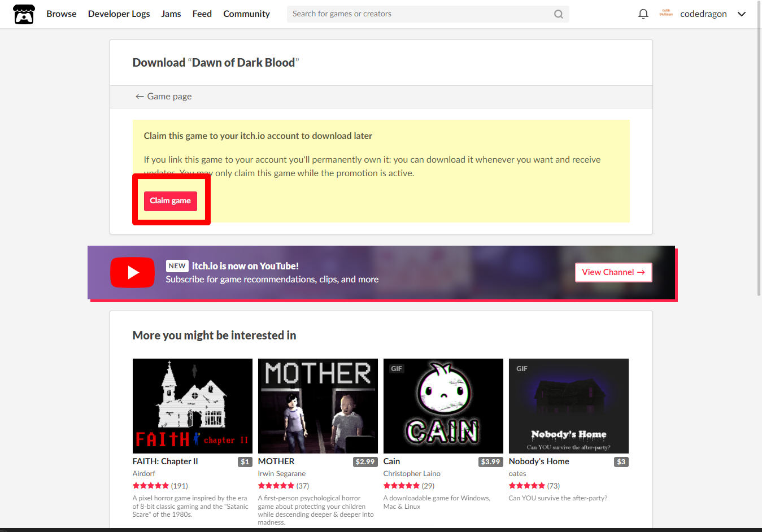The width and height of the screenshot is (762, 532).
Task: Click the Nobody's Home title link
Action: [539, 461]
